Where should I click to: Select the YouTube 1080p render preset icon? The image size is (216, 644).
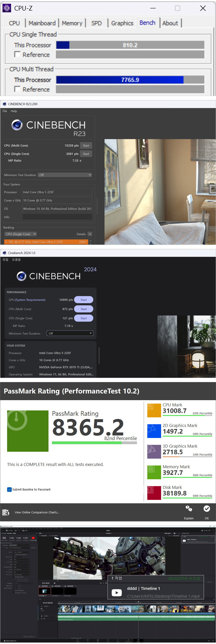(33, 538)
